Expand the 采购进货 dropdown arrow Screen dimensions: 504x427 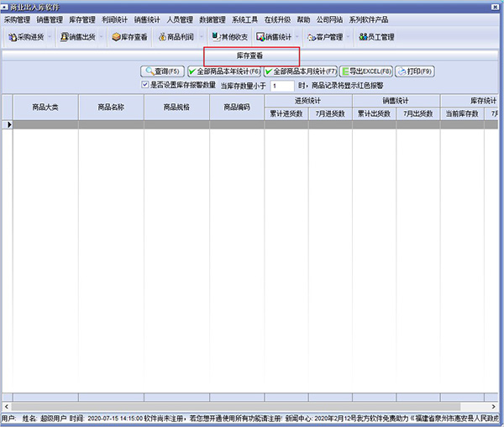[50, 37]
